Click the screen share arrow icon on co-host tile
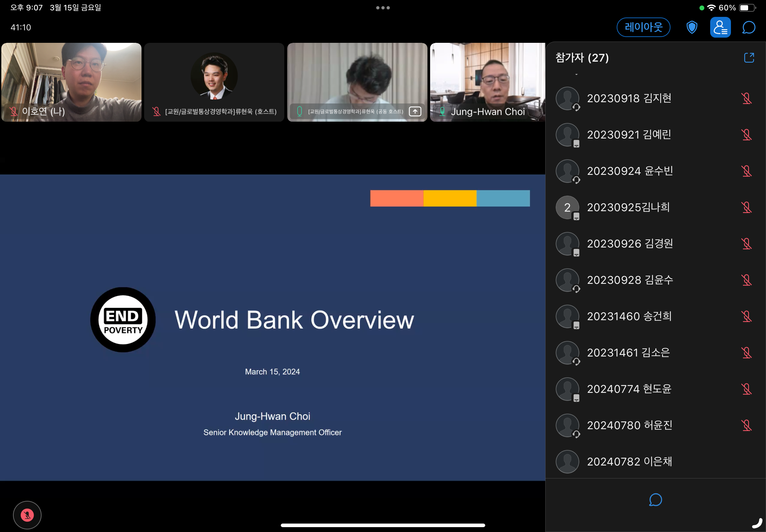Image resolution: width=766 pixels, height=532 pixels. [x=415, y=111]
